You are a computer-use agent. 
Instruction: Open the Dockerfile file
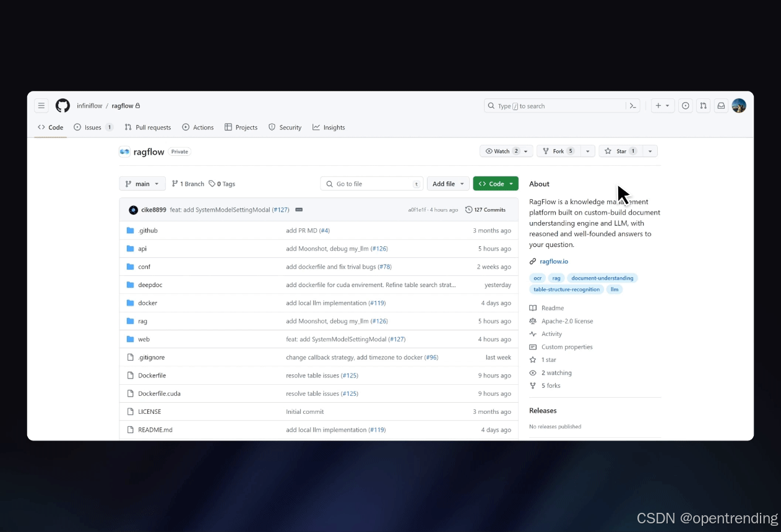coord(152,375)
